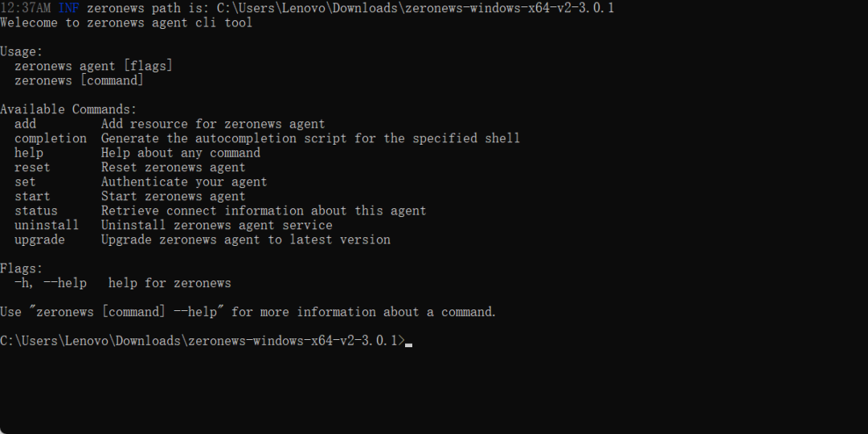The width and height of the screenshot is (868, 434).
Task: Select the 'add' command name
Action: pyautogui.click(x=25, y=124)
